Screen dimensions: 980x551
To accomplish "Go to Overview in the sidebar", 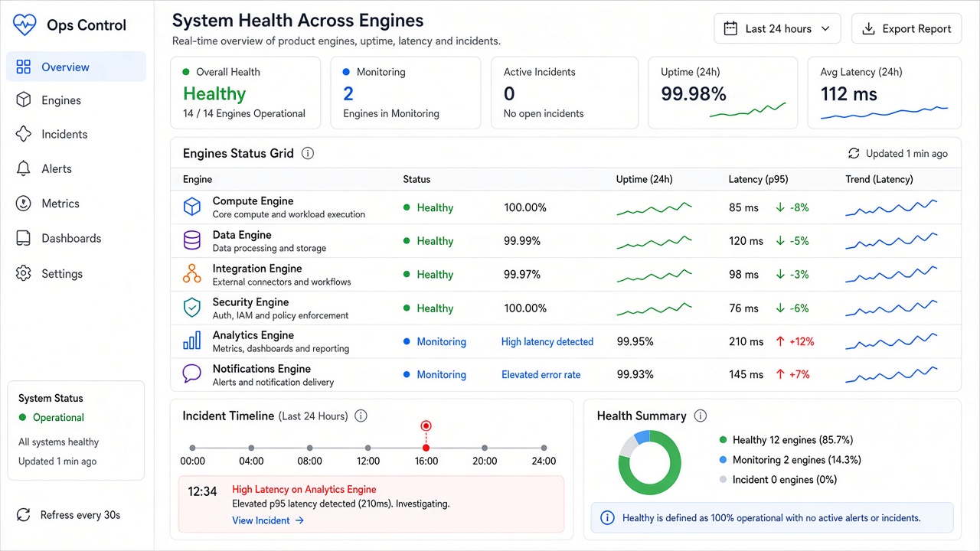I will pyautogui.click(x=76, y=67).
